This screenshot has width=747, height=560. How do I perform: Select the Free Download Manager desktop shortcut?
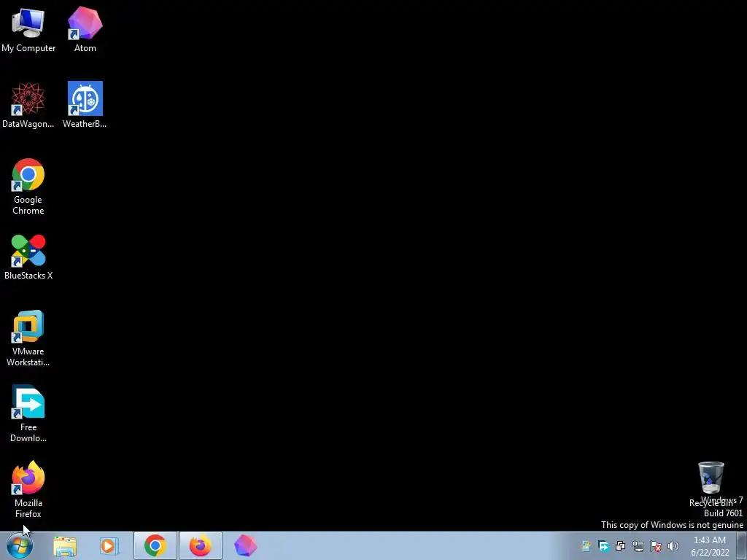click(28, 414)
